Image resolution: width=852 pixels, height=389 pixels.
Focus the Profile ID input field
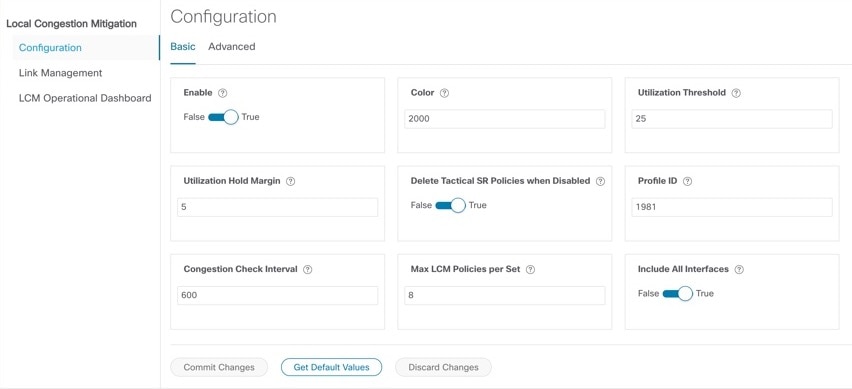(x=732, y=207)
